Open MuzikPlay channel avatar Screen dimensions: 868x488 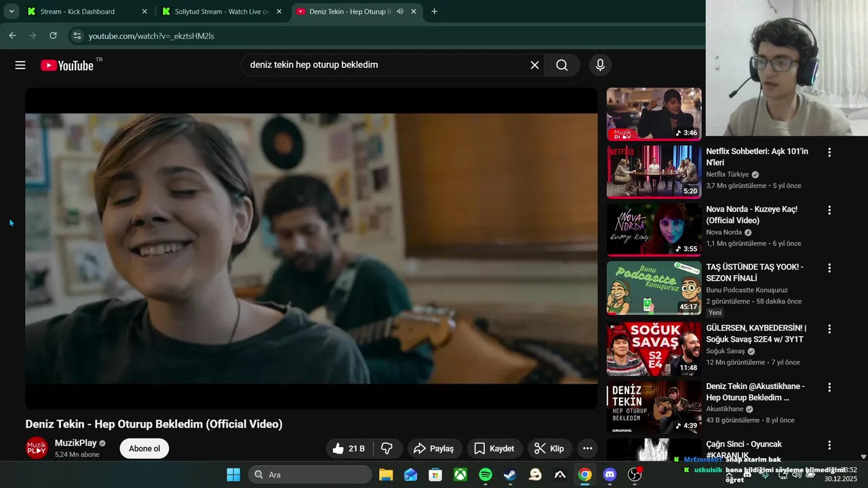tap(37, 448)
